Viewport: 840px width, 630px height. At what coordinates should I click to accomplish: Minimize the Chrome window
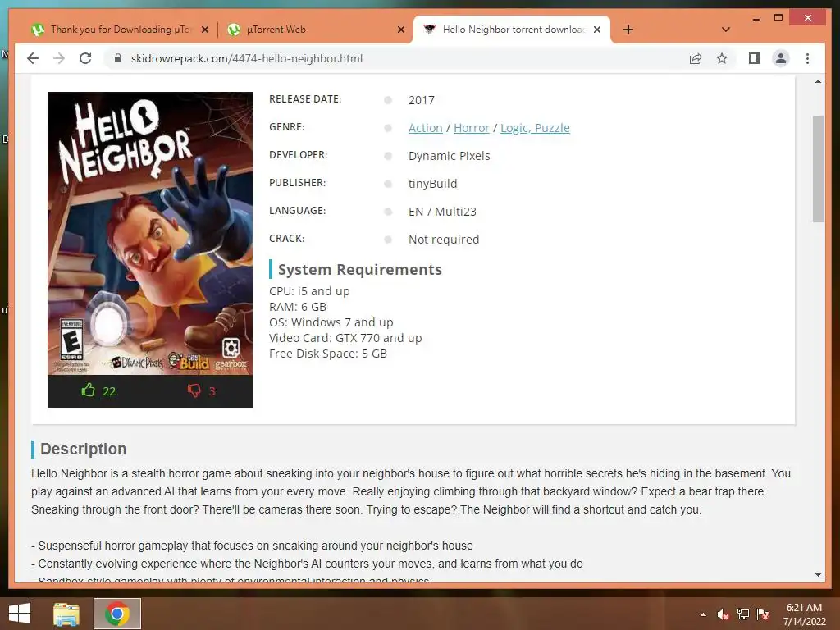tap(756, 18)
